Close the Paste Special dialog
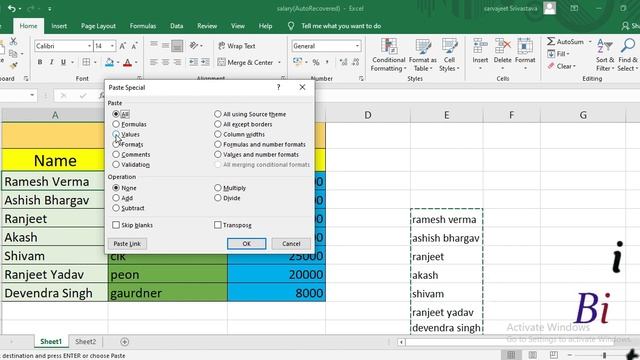 tap(302, 87)
